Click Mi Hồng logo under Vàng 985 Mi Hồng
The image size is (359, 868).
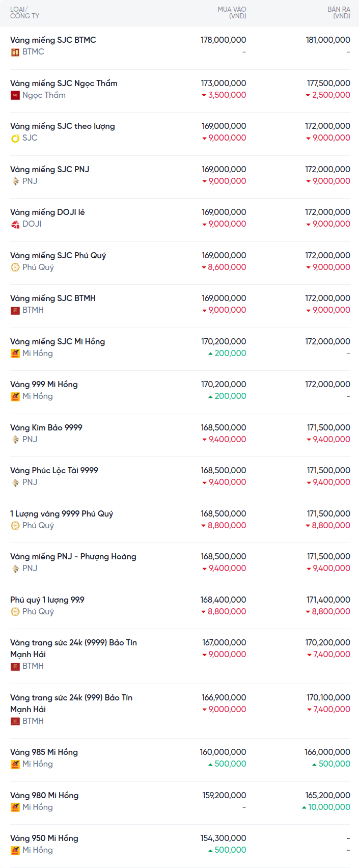click(x=15, y=764)
